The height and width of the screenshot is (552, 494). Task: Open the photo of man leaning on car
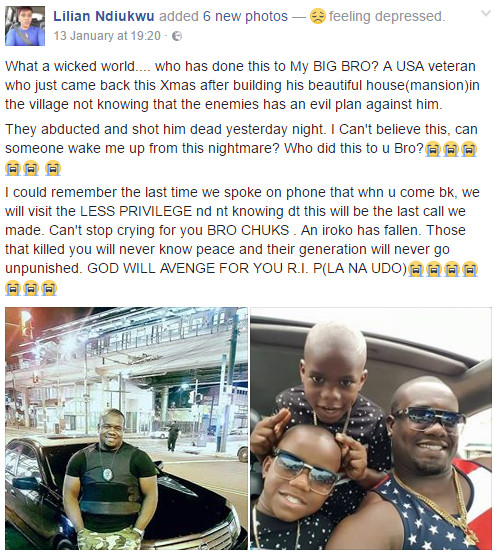[x=126, y=428]
